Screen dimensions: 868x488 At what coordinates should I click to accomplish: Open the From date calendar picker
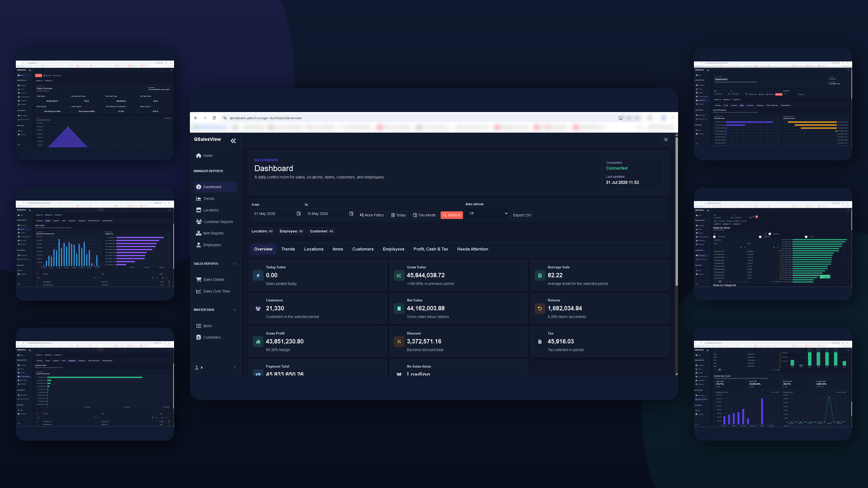point(298,214)
